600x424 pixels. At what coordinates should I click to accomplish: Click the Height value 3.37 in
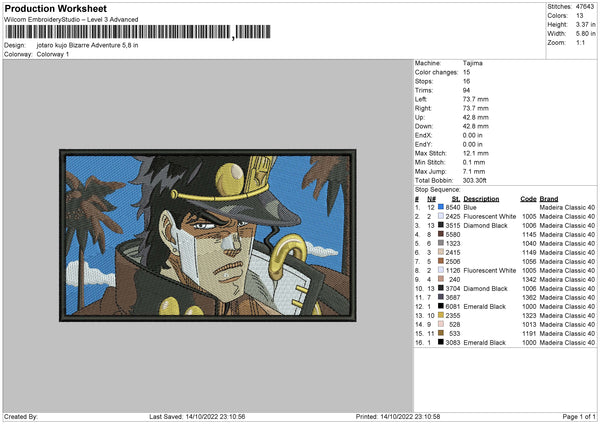pyautogui.click(x=585, y=24)
